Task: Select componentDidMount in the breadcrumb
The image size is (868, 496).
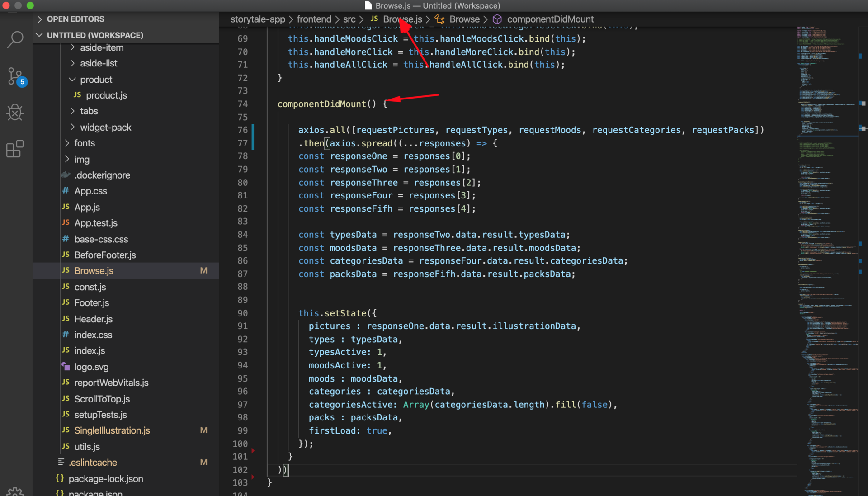Action: 550,19
